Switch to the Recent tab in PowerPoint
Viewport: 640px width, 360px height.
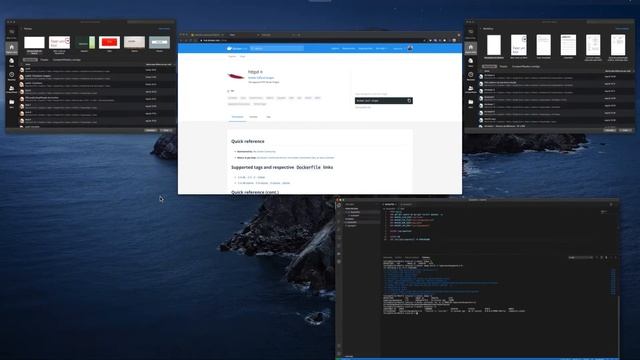point(30,60)
